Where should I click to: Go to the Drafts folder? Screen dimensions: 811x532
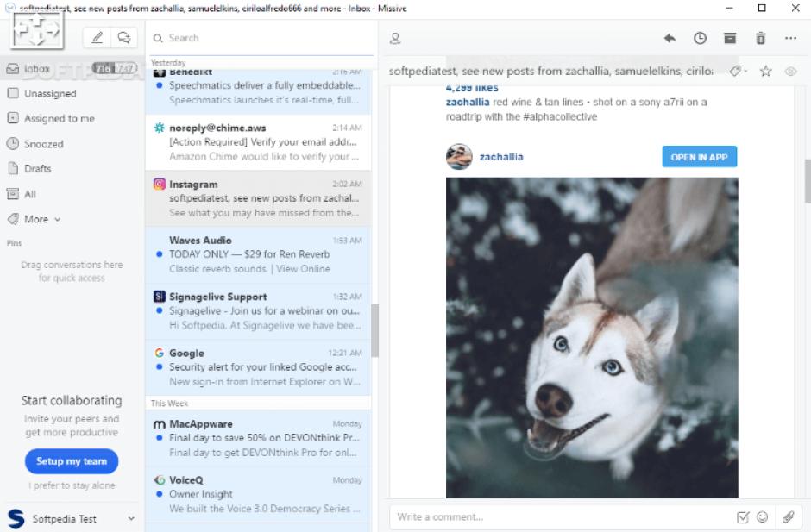coord(37,169)
